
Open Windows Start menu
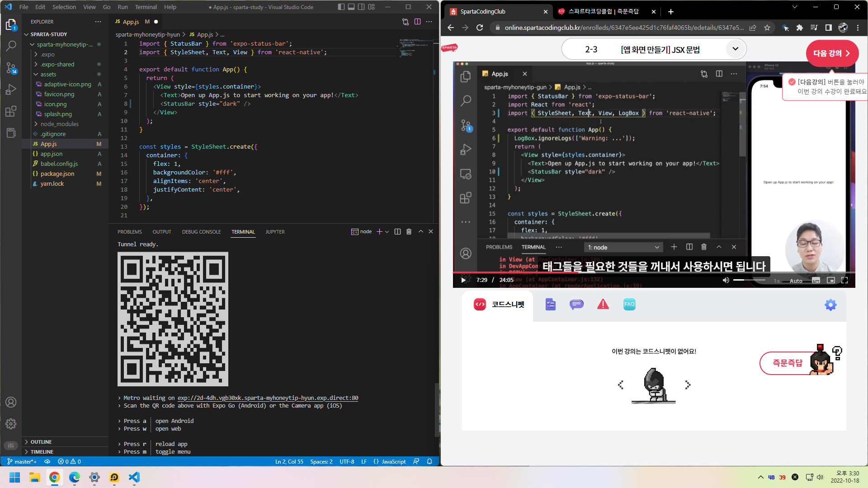[15, 477]
